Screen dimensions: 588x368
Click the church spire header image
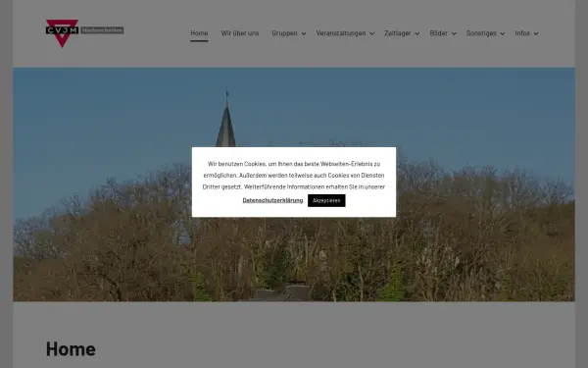pos(294,184)
